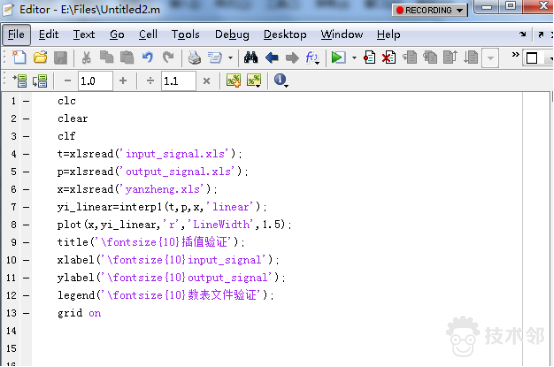554x367 pixels.
Task: Click the tile window layout icon
Action: click(532, 58)
